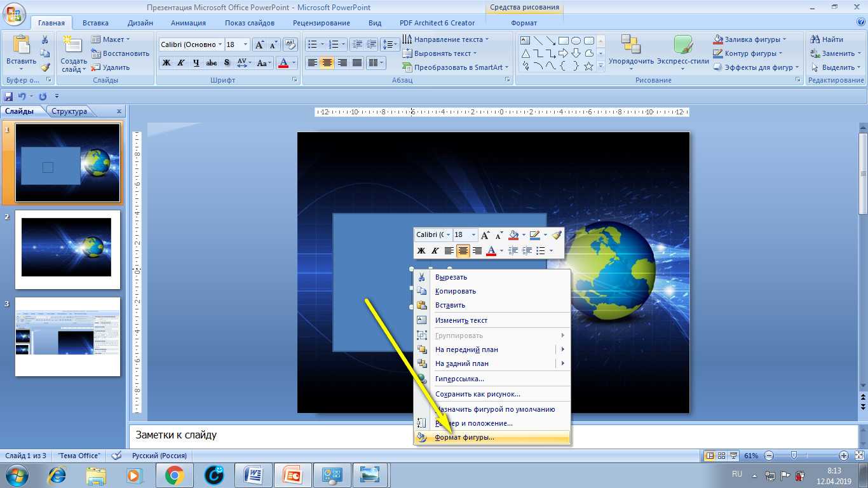The height and width of the screenshot is (488, 868).
Task: Click the Найти button in editing group
Action: 827,39
